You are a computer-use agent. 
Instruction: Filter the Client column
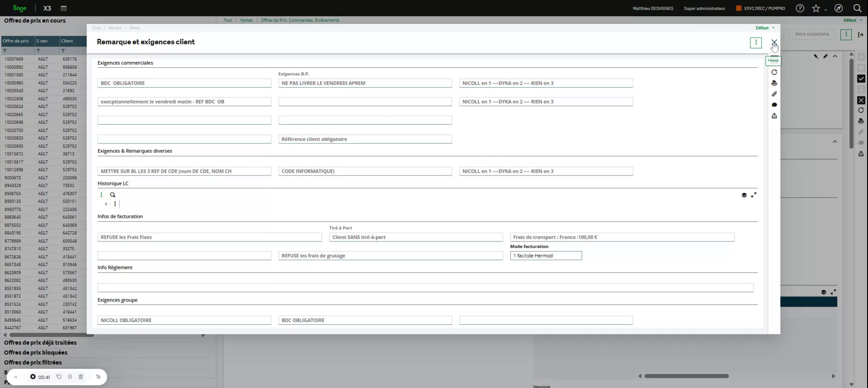(x=63, y=51)
